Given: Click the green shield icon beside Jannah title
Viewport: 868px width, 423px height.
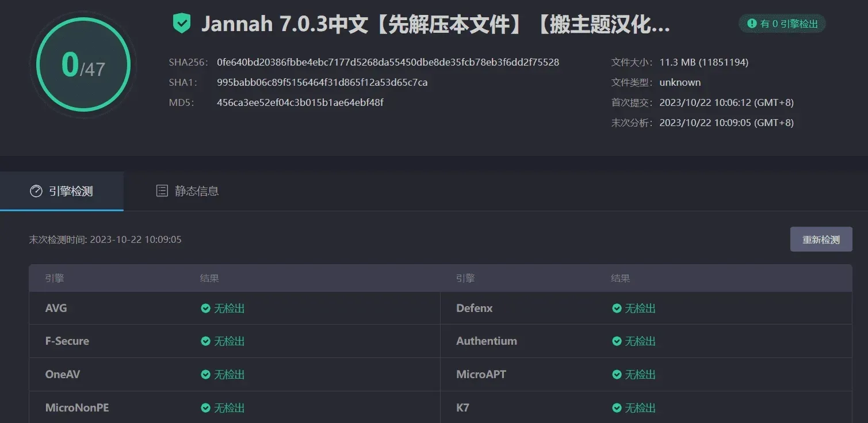Looking at the screenshot, I should point(182,24).
